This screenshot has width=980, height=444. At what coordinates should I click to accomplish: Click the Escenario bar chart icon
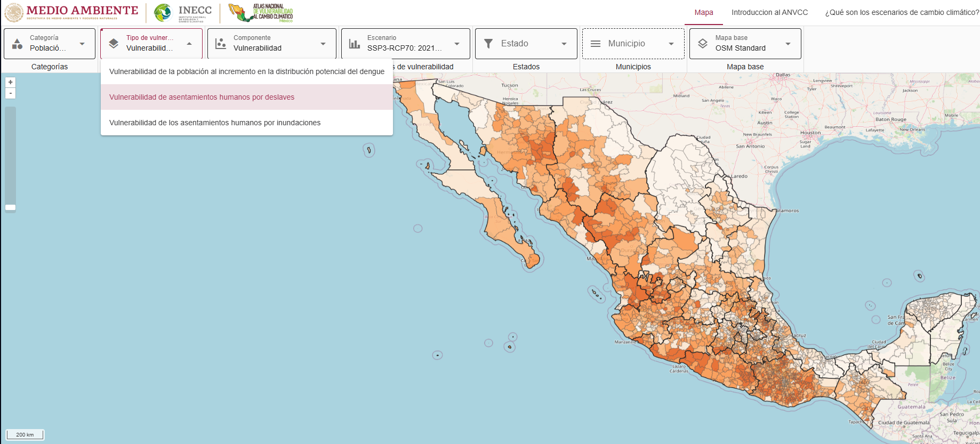click(x=355, y=44)
